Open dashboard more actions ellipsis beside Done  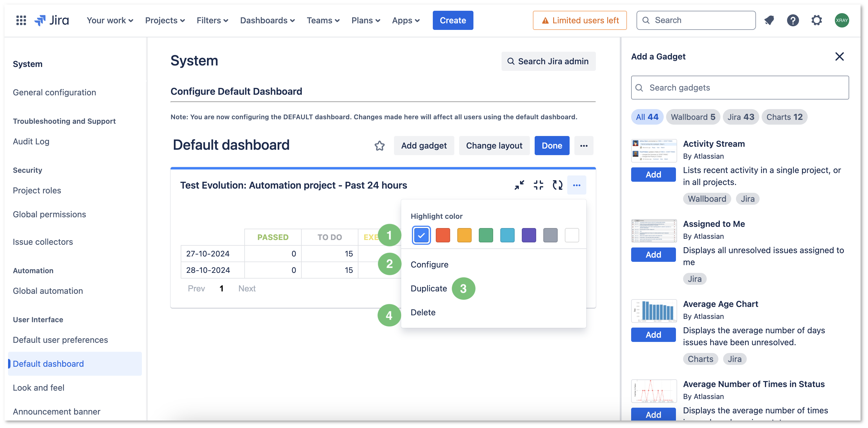point(584,146)
